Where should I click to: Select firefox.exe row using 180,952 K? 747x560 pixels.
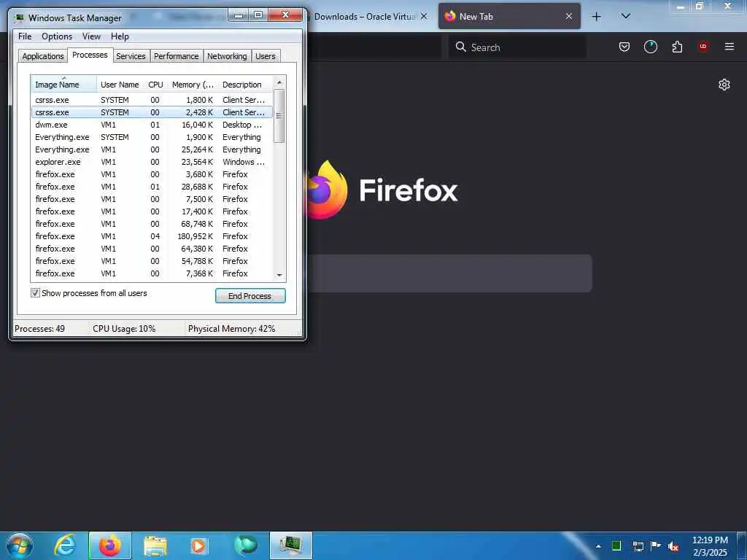[152, 236]
